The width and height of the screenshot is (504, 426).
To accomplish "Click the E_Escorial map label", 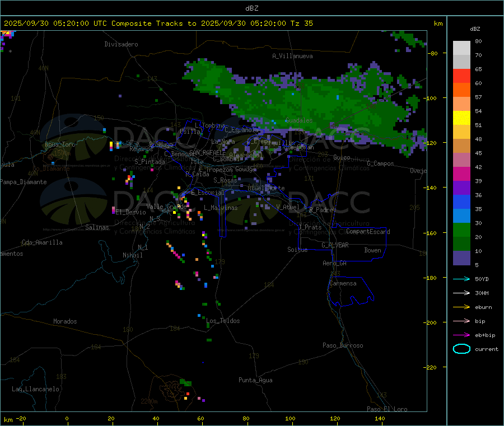I will 208,193.
